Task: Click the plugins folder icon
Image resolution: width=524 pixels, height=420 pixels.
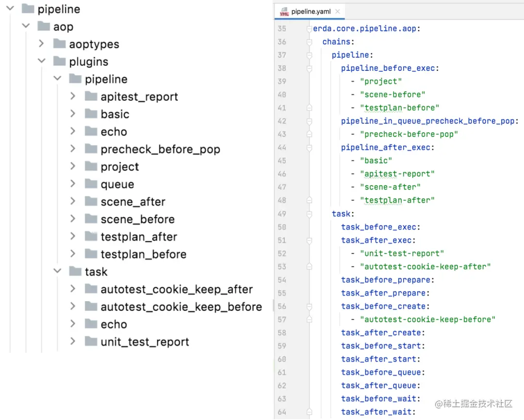Action: click(x=60, y=61)
